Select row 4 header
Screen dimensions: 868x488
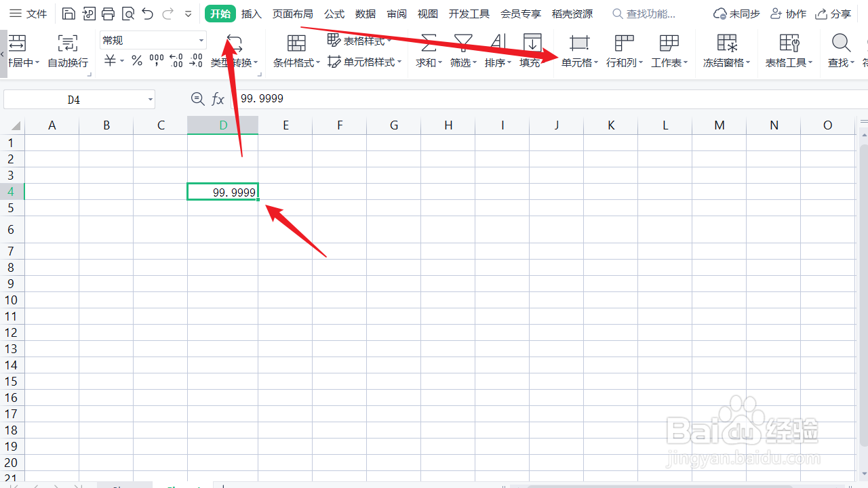tap(12, 192)
